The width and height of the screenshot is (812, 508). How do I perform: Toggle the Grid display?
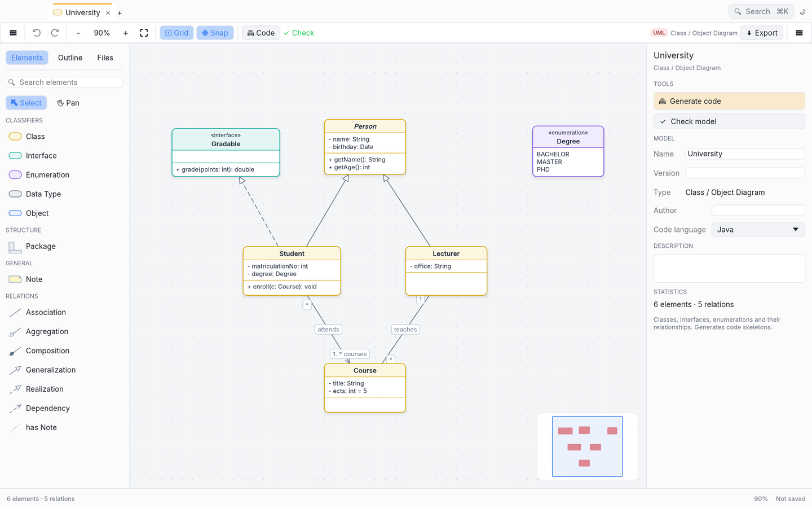click(x=176, y=33)
